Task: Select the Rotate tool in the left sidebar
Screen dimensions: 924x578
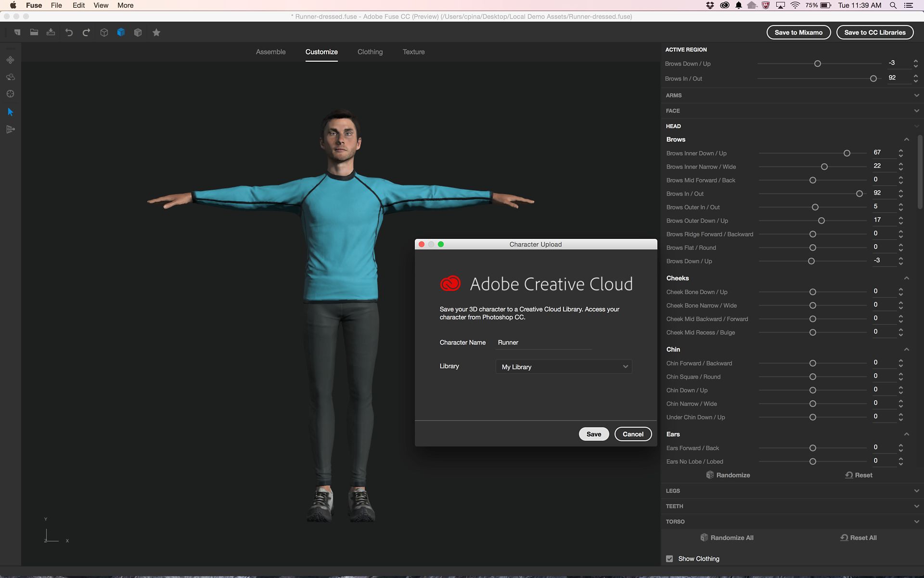Action: click(x=10, y=77)
